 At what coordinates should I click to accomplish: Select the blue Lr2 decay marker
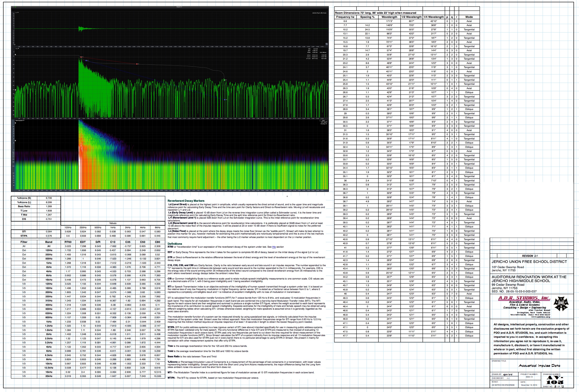click(225, 100)
